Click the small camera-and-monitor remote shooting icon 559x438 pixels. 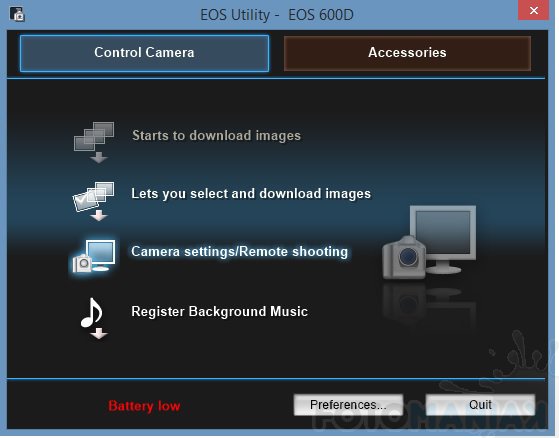click(x=94, y=256)
